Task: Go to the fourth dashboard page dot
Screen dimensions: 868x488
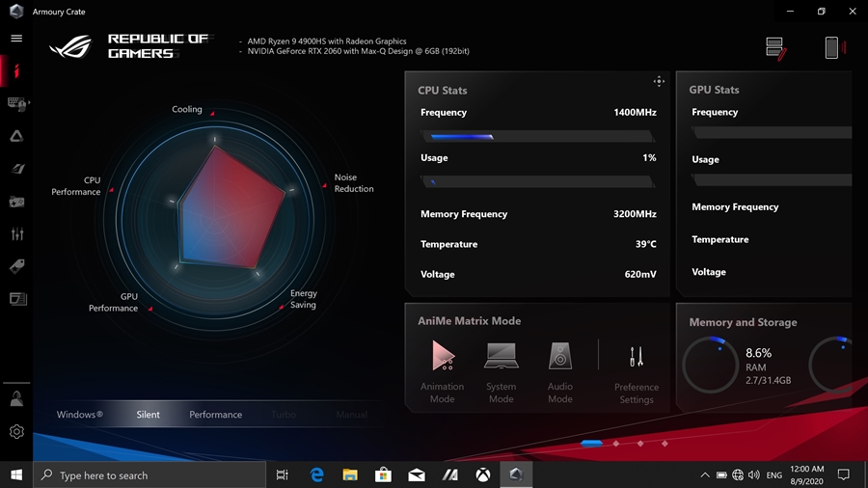Action: pos(665,444)
